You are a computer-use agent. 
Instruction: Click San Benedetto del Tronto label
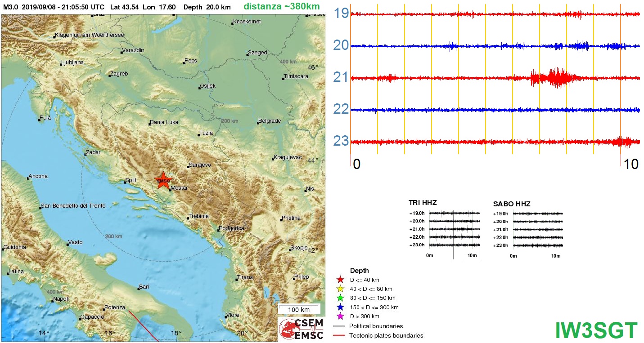(x=73, y=206)
